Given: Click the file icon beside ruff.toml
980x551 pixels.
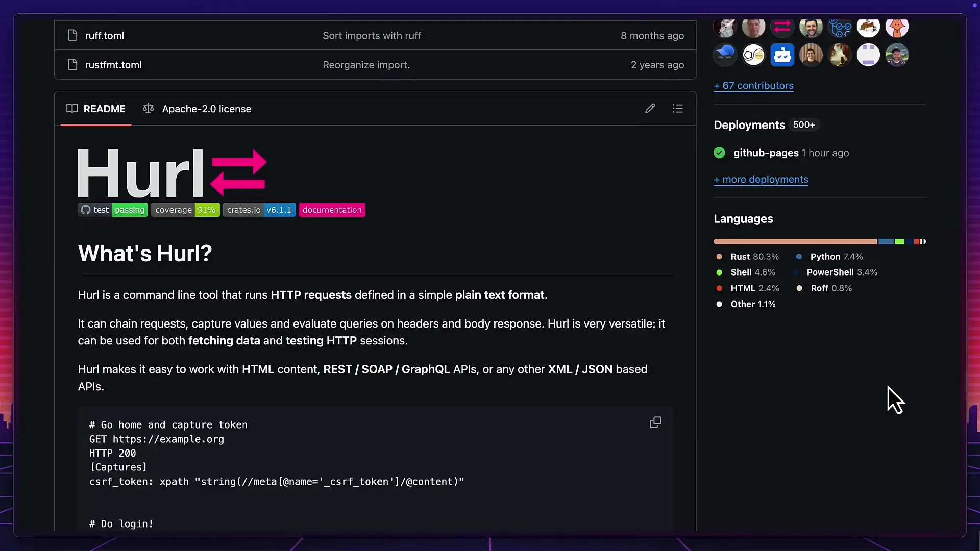Looking at the screenshot, I should coord(72,35).
